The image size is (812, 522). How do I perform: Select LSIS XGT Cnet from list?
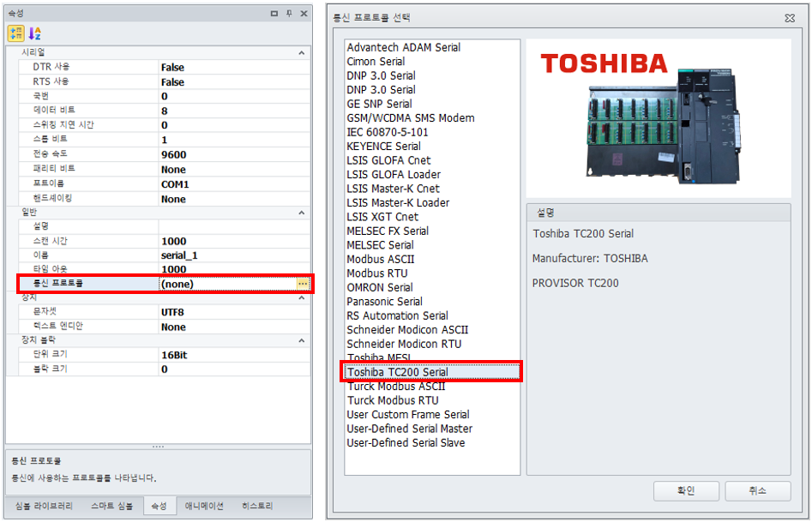tap(382, 217)
